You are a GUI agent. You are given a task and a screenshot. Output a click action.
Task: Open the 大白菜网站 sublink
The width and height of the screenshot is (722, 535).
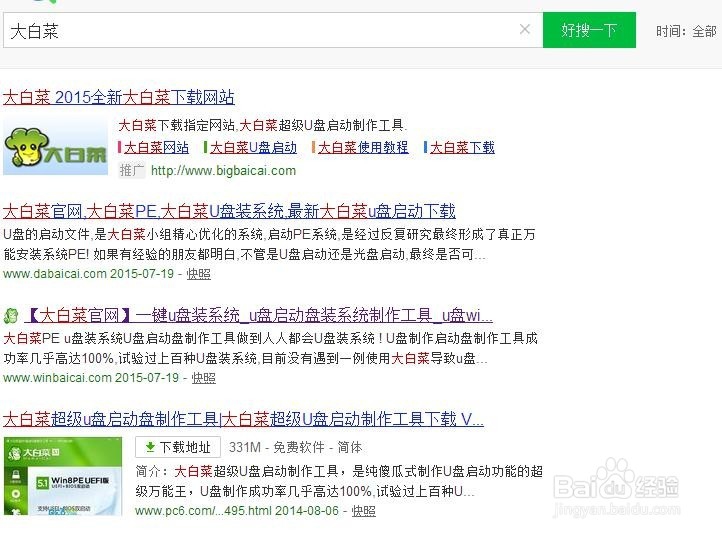pyautogui.click(x=156, y=147)
